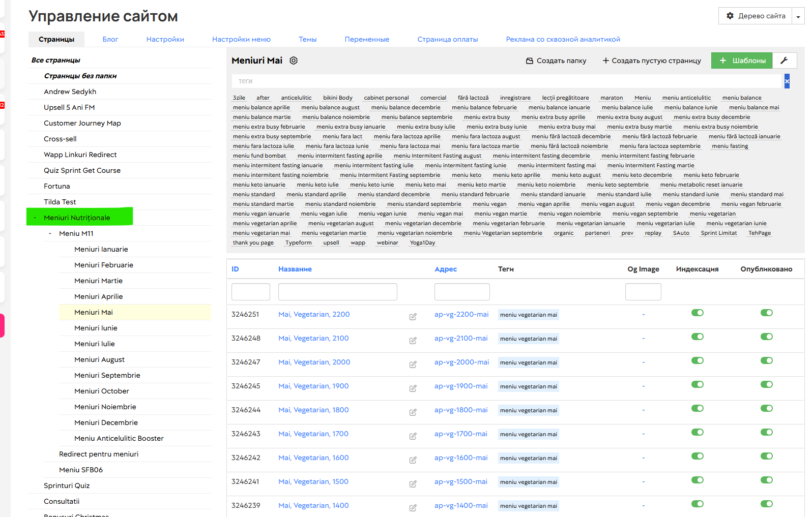
Task: Edit page Mai, Vegetarian, 1900 via pencil icon
Action: pos(413,388)
